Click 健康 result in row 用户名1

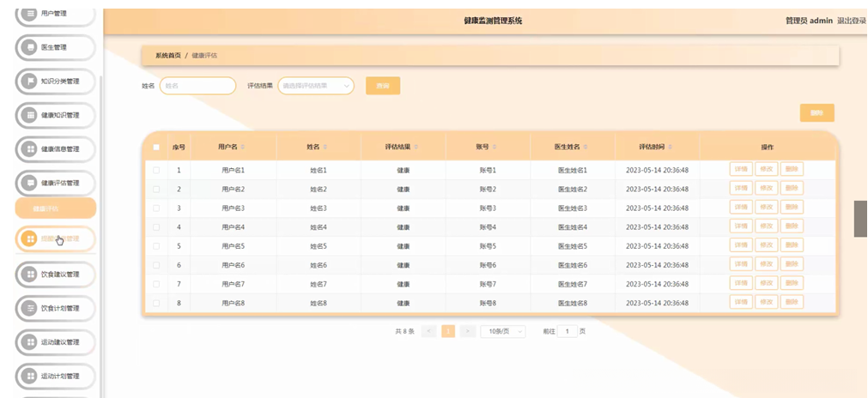click(403, 170)
